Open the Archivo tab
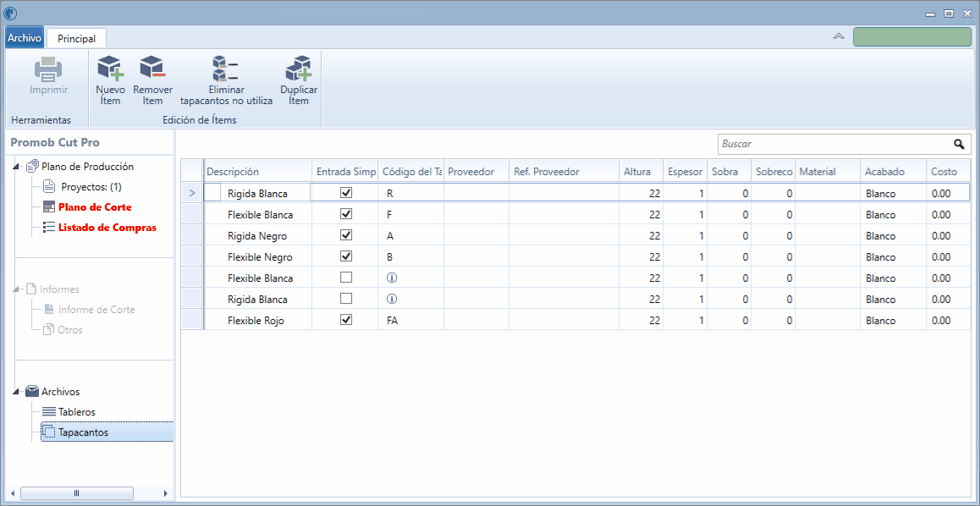Image resolution: width=980 pixels, height=506 pixels. click(x=25, y=38)
